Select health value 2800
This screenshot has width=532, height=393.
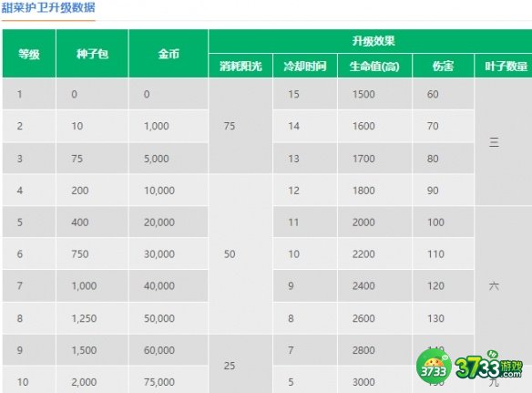pyautogui.click(x=375, y=350)
